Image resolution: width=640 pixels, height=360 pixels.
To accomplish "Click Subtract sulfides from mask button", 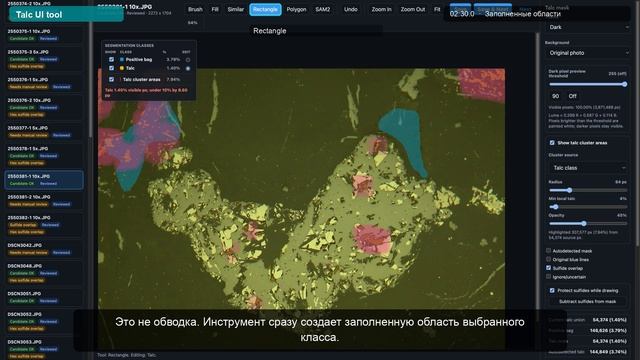I will click(x=587, y=302).
